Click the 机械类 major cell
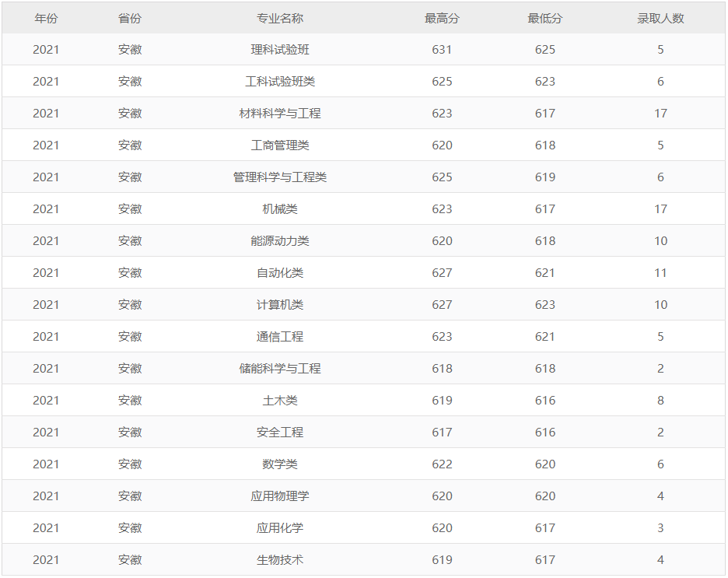The width and height of the screenshot is (728, 578). click(x=280, y=209)
